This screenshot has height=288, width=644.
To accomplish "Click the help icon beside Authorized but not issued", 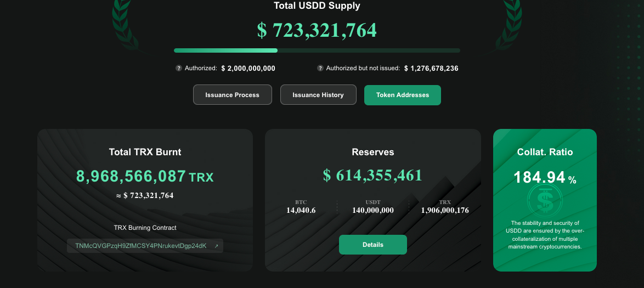I will tap(320, 68).
